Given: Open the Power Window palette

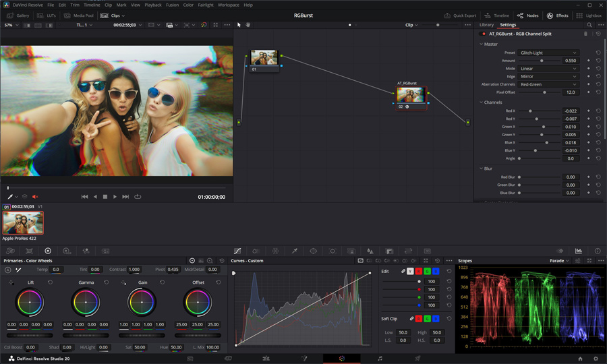Looking at the screenshot, I should pyautogui.click(x=313, y=251).
